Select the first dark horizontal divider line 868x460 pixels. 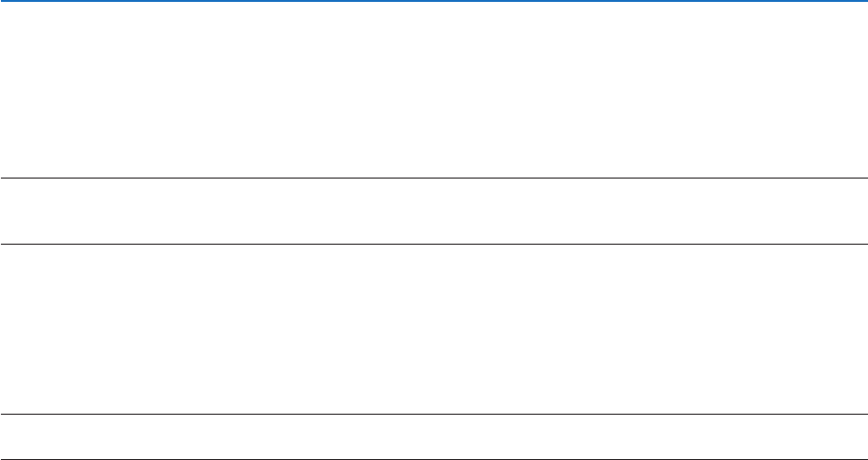434,178
